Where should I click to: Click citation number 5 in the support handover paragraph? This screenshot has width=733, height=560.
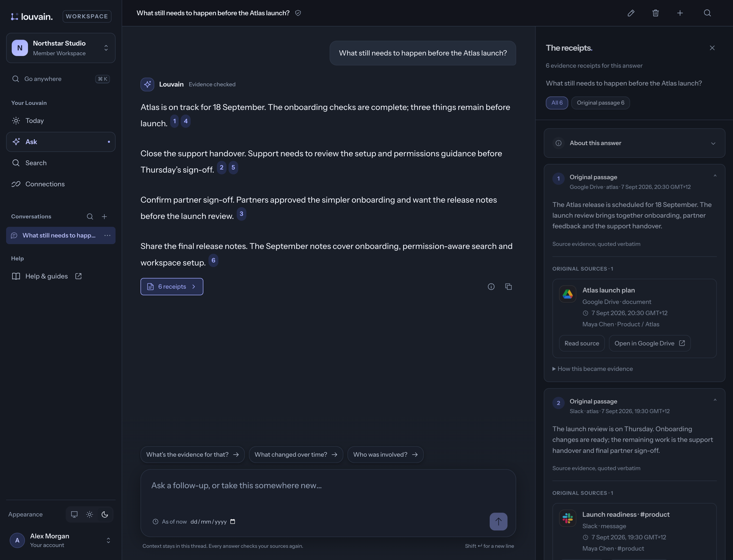click(x=233, y=168)
